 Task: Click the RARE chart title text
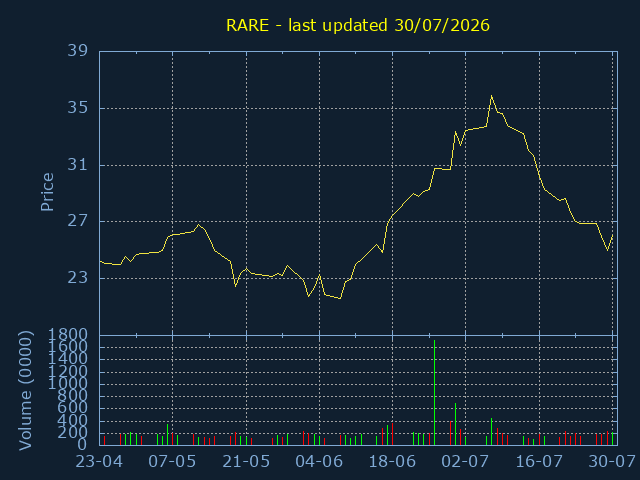(358, 25)
